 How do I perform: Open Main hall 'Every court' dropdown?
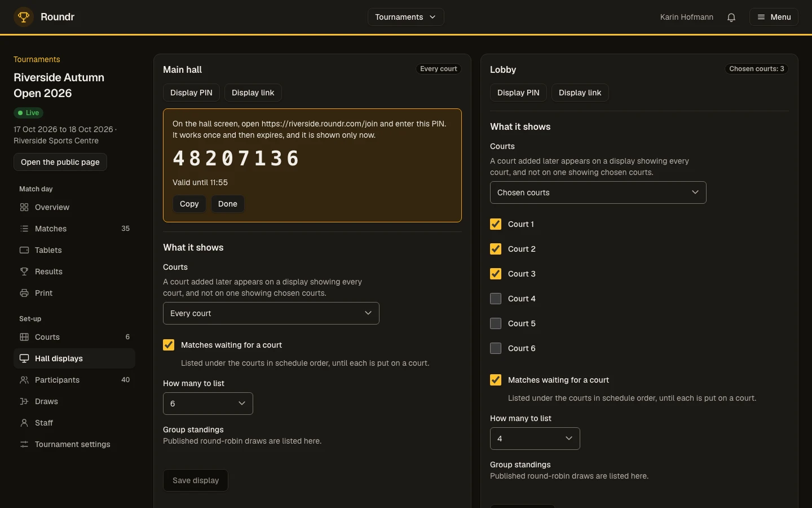pyautogui.click(x=271, y=313)
